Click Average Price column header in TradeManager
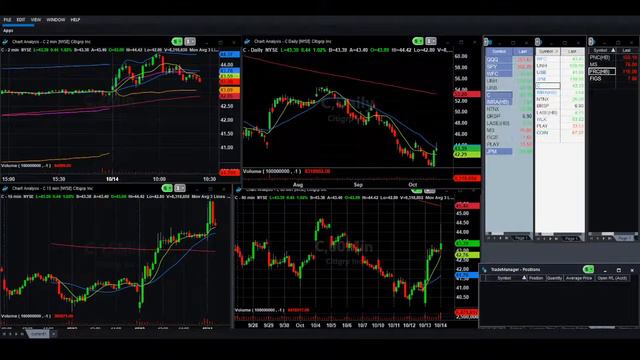 [579, 278]
